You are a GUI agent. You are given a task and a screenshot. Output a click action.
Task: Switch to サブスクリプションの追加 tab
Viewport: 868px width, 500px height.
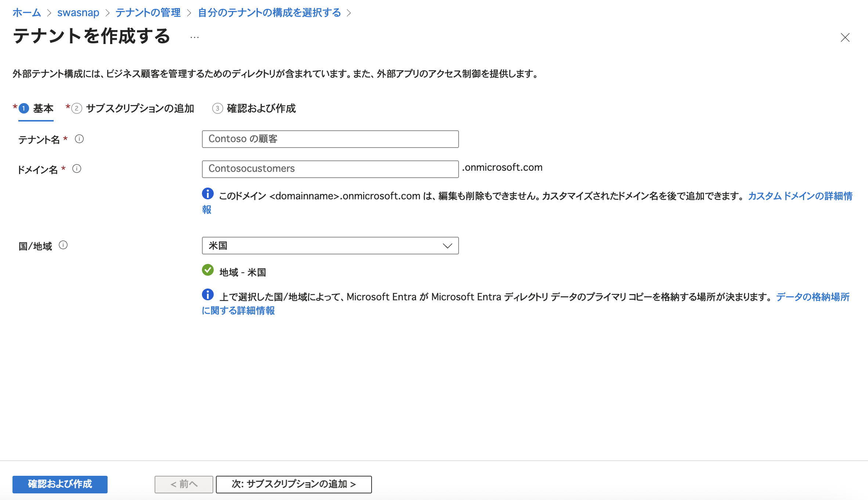pos(140,108)
